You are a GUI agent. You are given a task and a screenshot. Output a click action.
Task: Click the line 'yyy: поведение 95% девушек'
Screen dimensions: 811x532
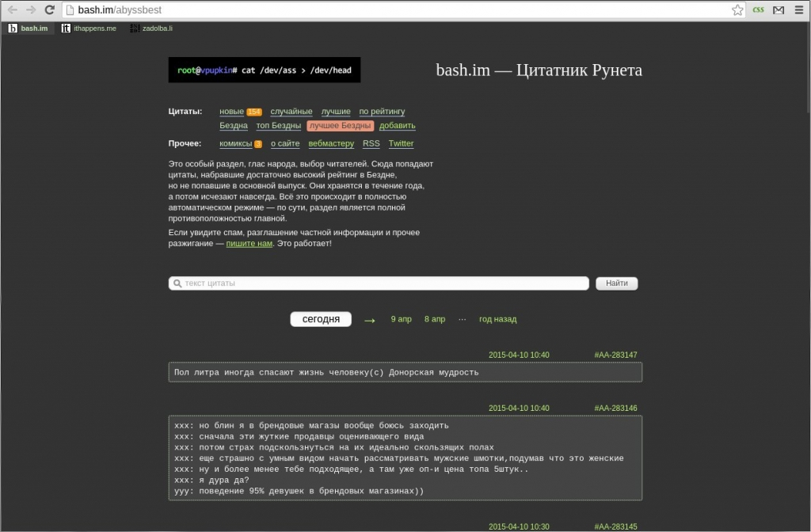pos(299,491)
